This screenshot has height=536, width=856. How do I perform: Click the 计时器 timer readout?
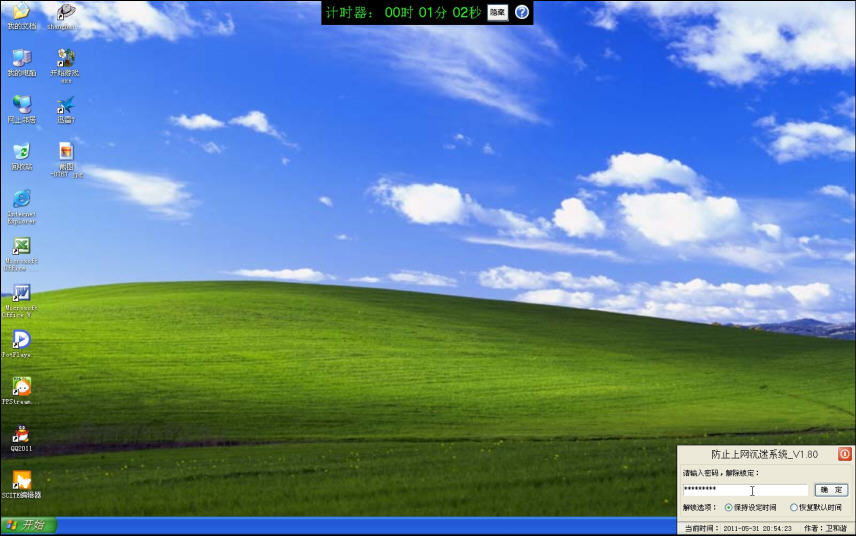(x=403, y=12)
